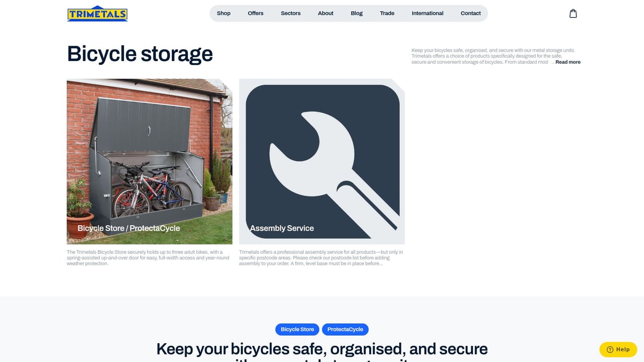Expand description with Read more
This screenshot has width=644, height=362.
tap(568, 62)
